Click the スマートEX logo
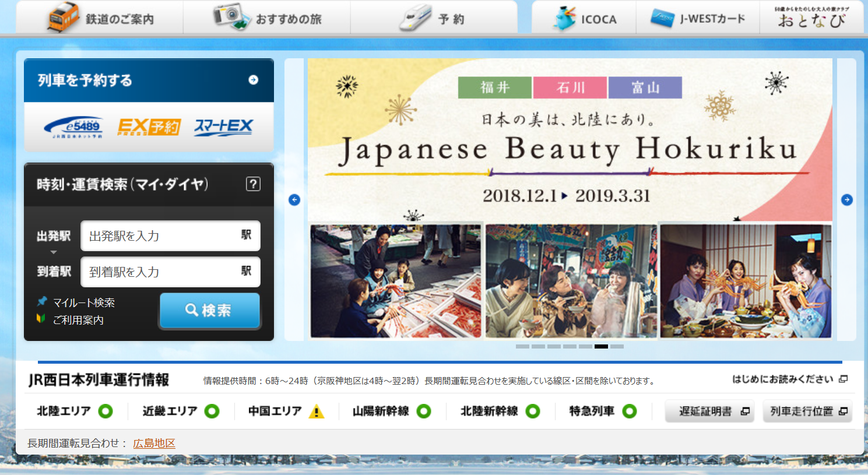Image resolution: width=868 pixels, height=475 pixels. coord(224,126)
